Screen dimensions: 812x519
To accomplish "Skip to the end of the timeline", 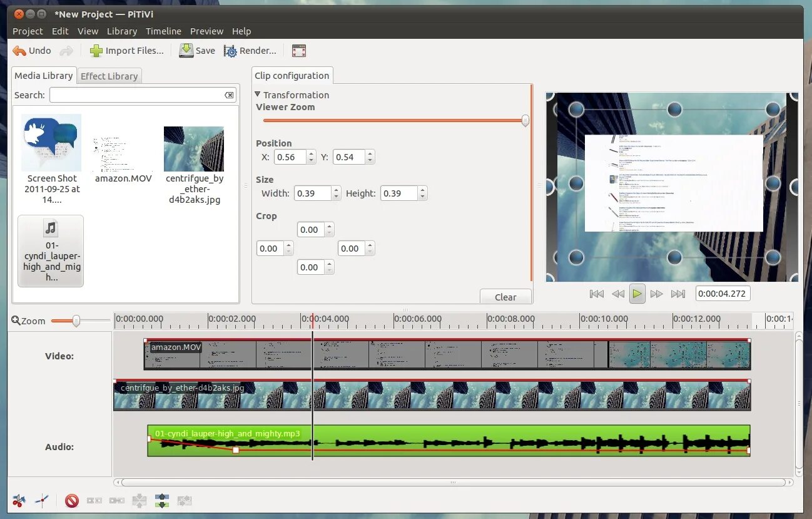I will click(x=678, y=293).
